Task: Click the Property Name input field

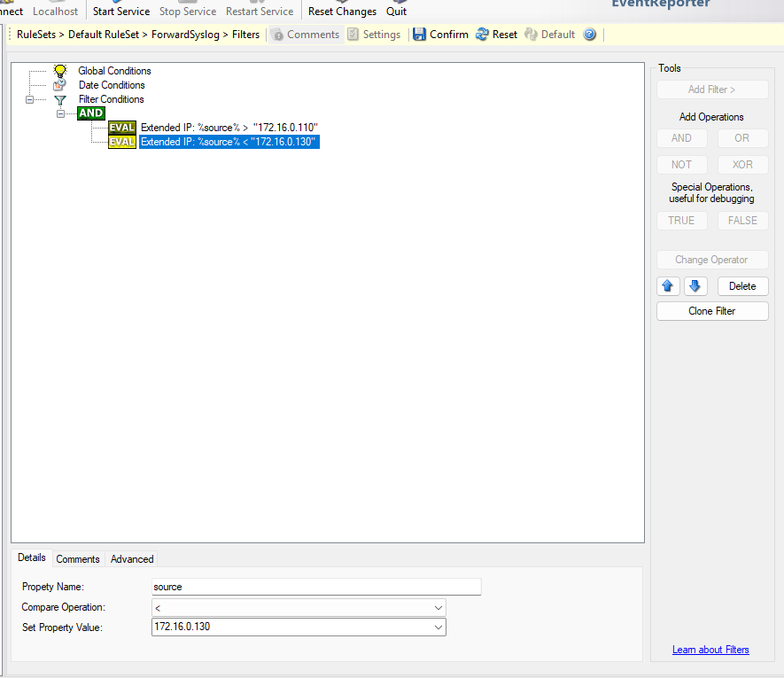Action: [316, 587]
